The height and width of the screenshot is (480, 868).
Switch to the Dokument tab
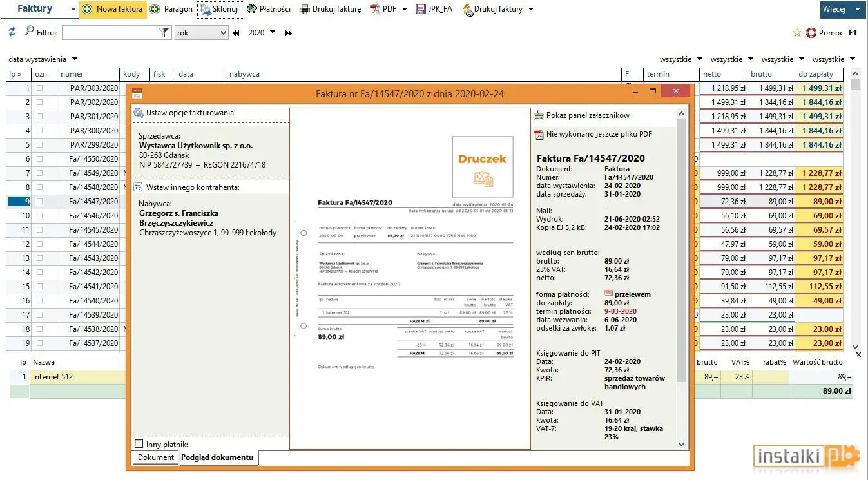[x=156, y=457]
